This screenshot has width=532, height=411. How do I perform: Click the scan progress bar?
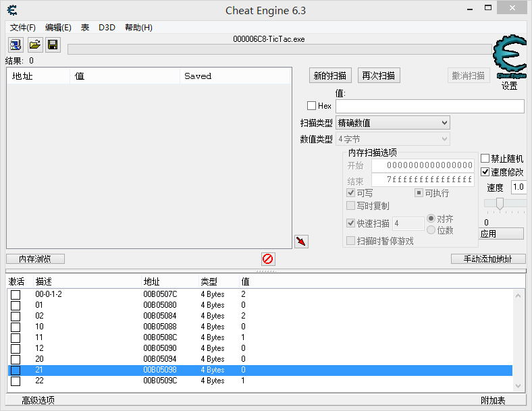280,49
